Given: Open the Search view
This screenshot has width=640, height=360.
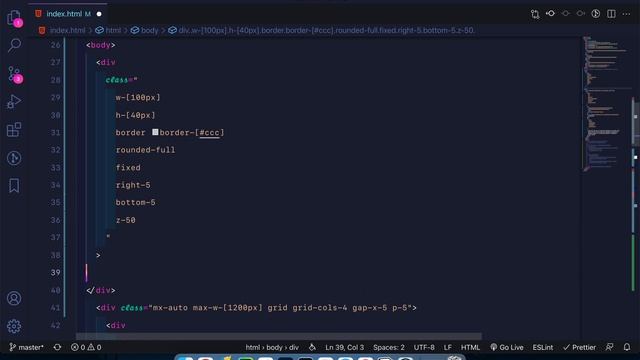Looking at the screenshot, I should click(x=14, y=45).
